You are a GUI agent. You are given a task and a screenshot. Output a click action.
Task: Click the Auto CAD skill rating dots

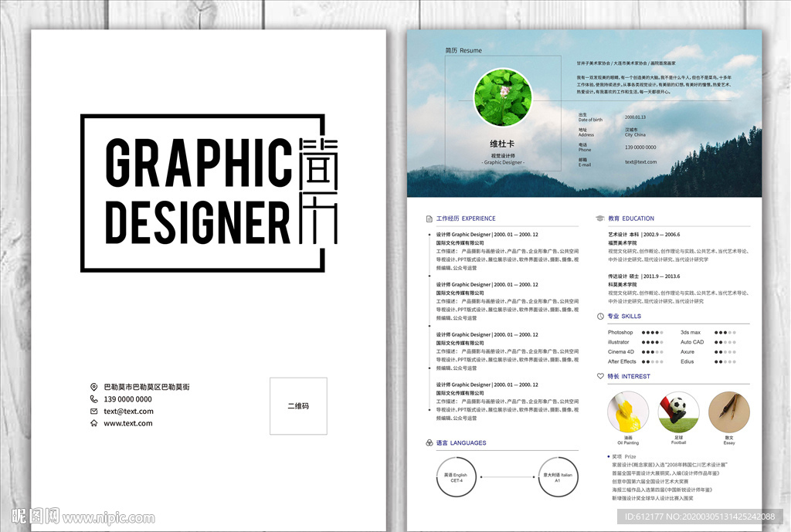pyautogui.click(x=725, y=342)
